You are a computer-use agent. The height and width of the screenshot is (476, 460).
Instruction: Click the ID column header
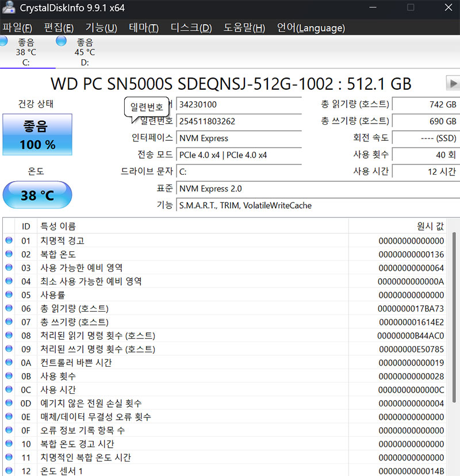(x=26, y=226)
